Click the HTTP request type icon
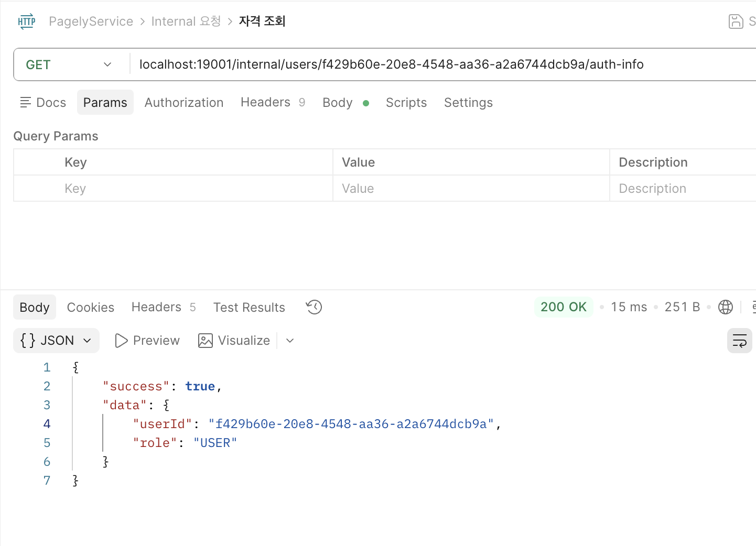This screenshot has height=546, width=756. tap(26, 21)
